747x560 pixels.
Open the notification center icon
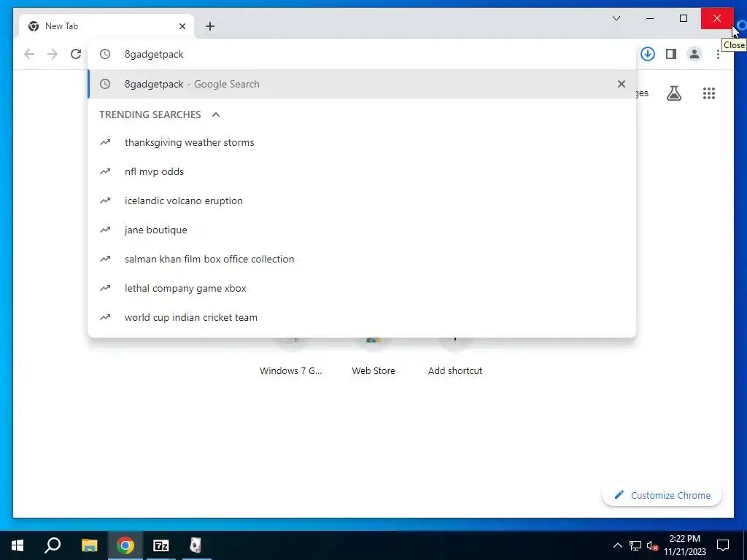tap(723, 545)
